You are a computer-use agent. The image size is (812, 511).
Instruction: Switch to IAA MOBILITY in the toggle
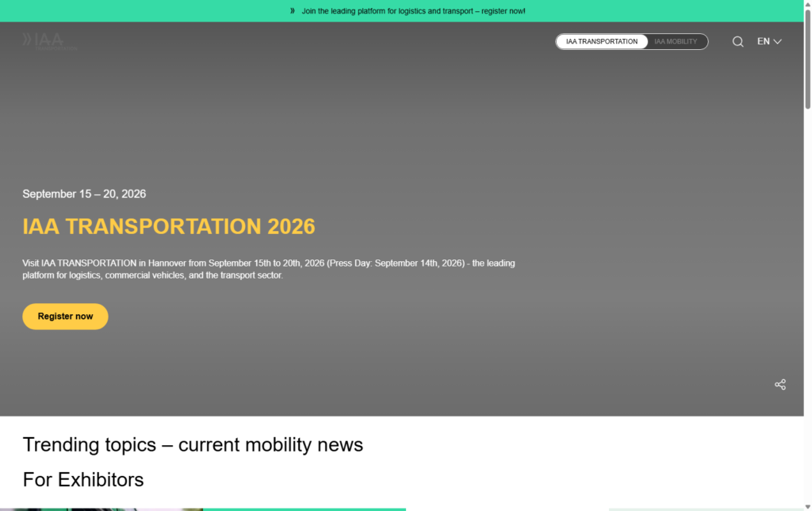[x=676, y=41]
